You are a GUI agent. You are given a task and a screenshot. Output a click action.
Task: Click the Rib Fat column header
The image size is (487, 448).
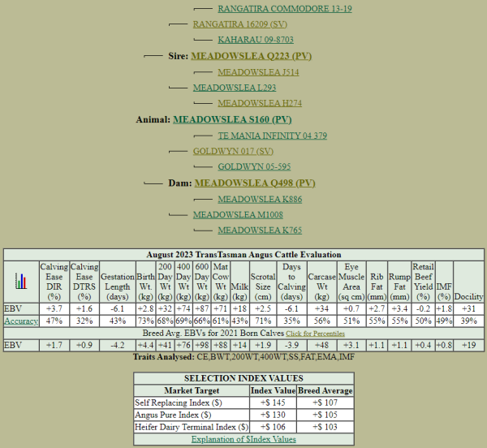point(377,282)
